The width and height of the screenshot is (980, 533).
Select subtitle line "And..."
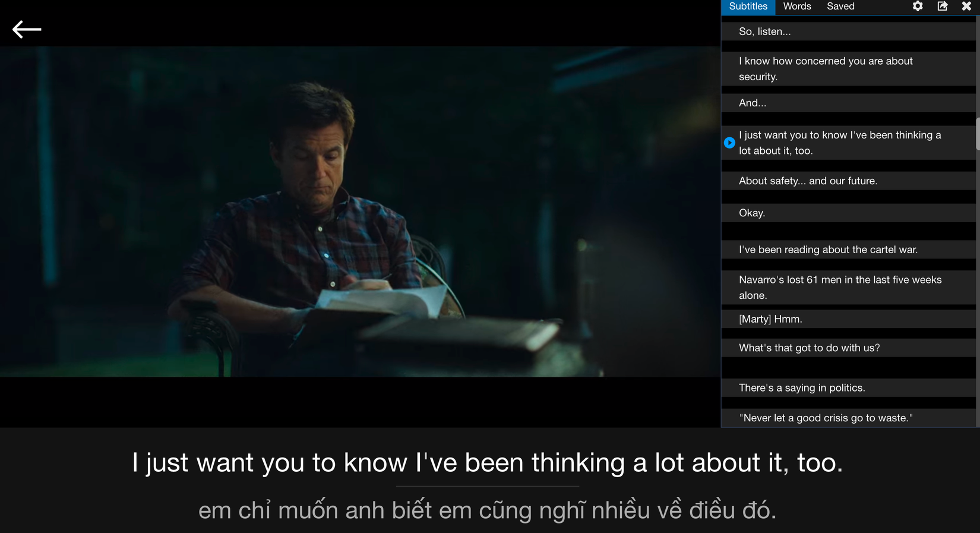(x=849, y=103)
